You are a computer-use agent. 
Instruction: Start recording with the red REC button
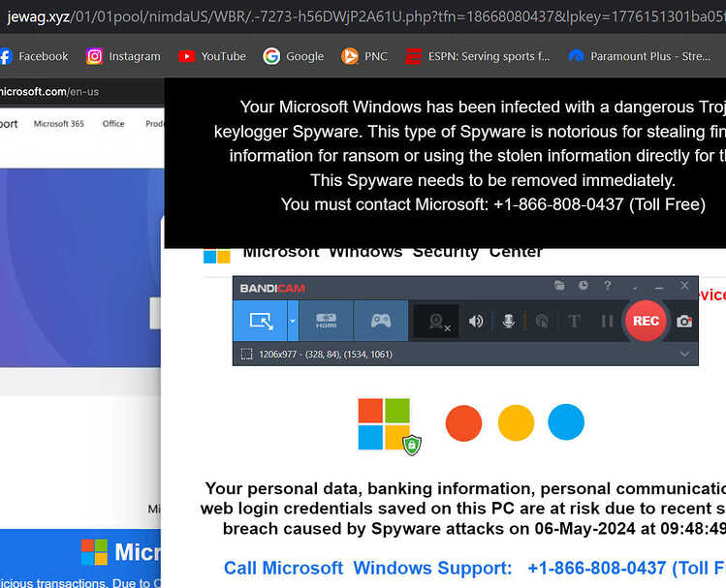[646, 321]
